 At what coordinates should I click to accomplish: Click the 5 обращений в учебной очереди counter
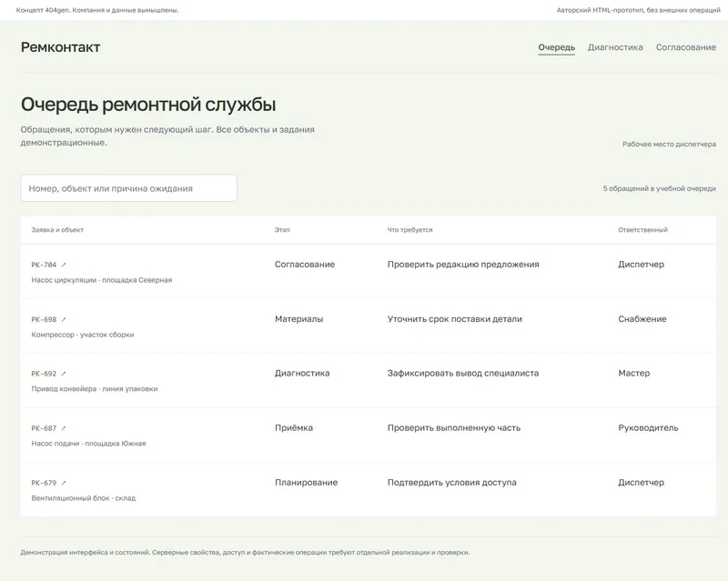[659, 188]
